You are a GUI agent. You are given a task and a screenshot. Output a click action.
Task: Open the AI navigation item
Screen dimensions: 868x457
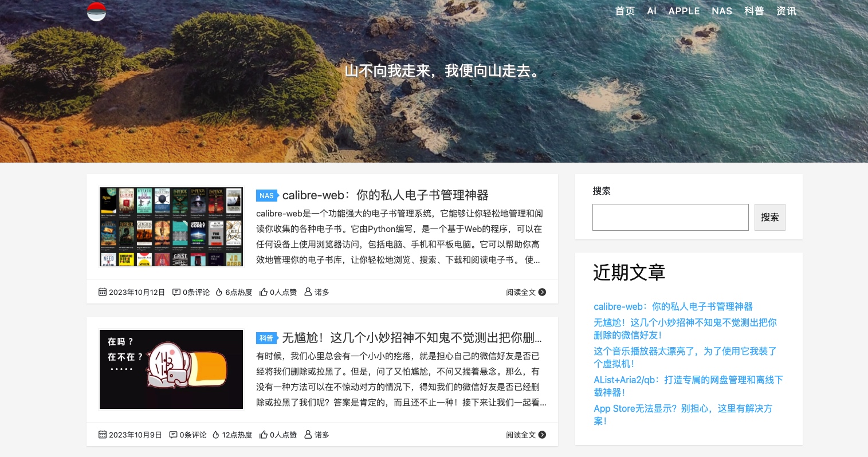click(x=651, y=11)
